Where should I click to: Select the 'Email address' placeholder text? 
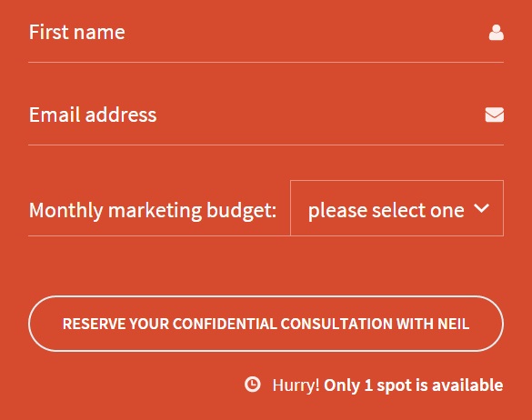tap(93, 115)
